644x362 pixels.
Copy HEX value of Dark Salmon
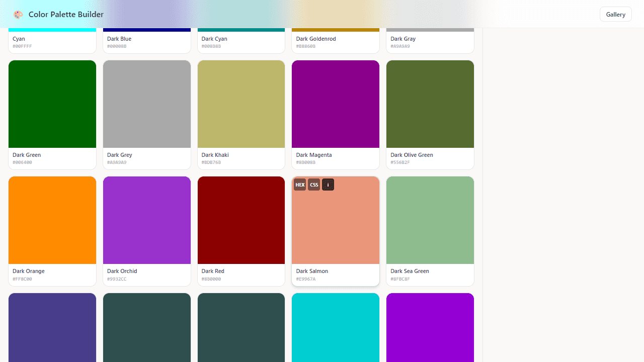(300, 185)
